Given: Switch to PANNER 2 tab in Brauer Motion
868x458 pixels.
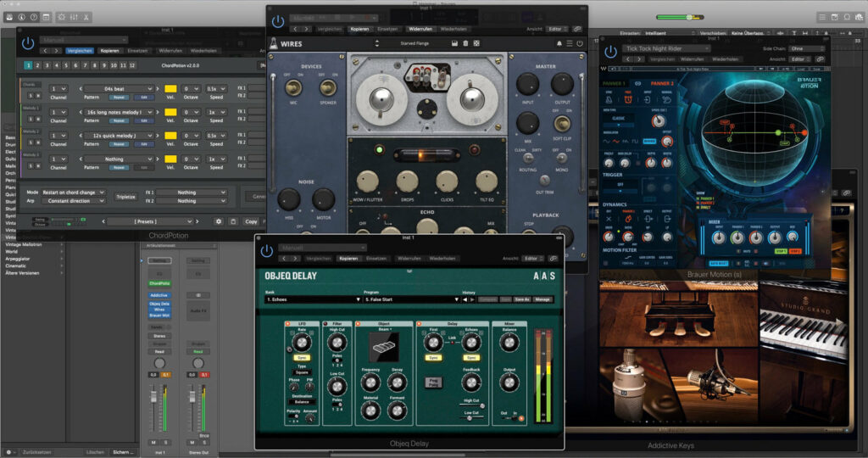Looking at the screenshot, I should [x=662, y=83].
